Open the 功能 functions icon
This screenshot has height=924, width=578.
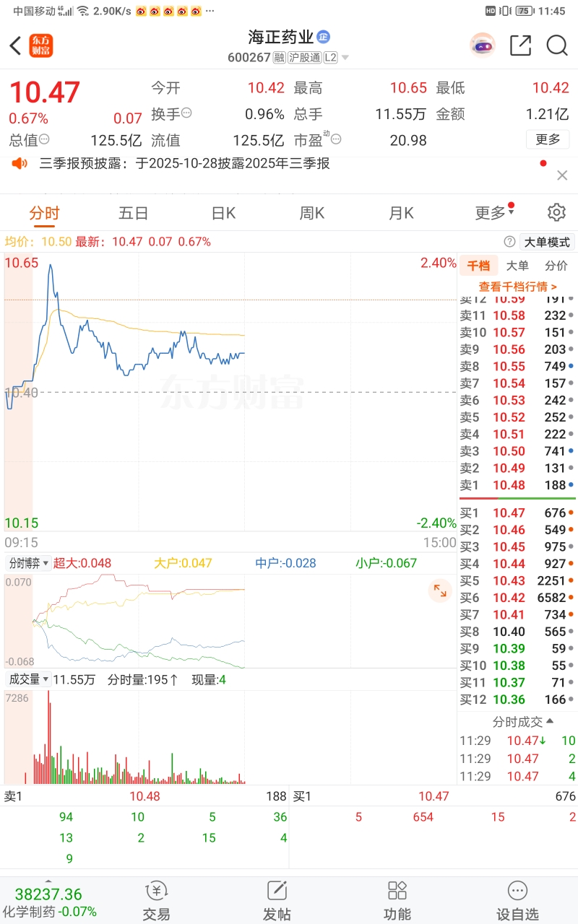[x=397, y=900]
